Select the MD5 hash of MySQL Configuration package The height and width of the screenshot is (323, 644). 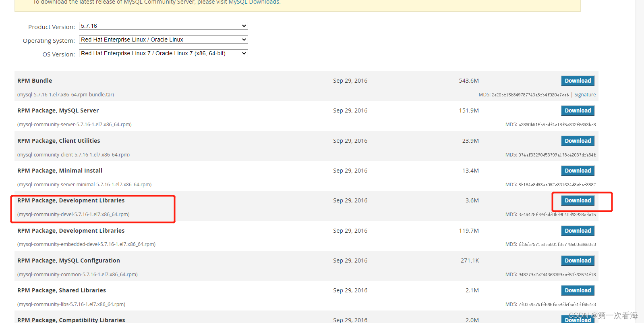point(557,275)
